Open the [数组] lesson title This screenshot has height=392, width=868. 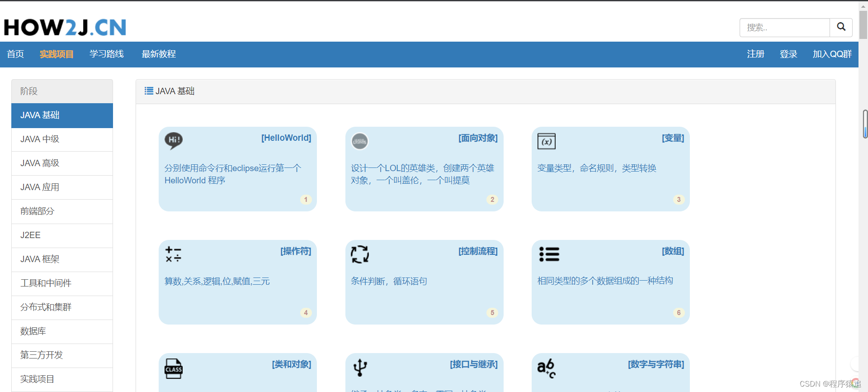point(673,251)
